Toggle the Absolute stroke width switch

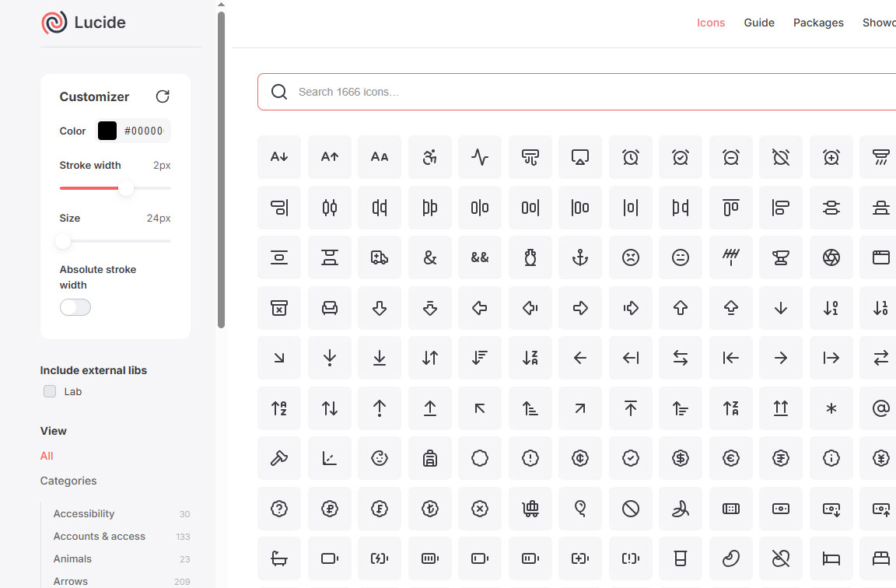pos(75,307)
